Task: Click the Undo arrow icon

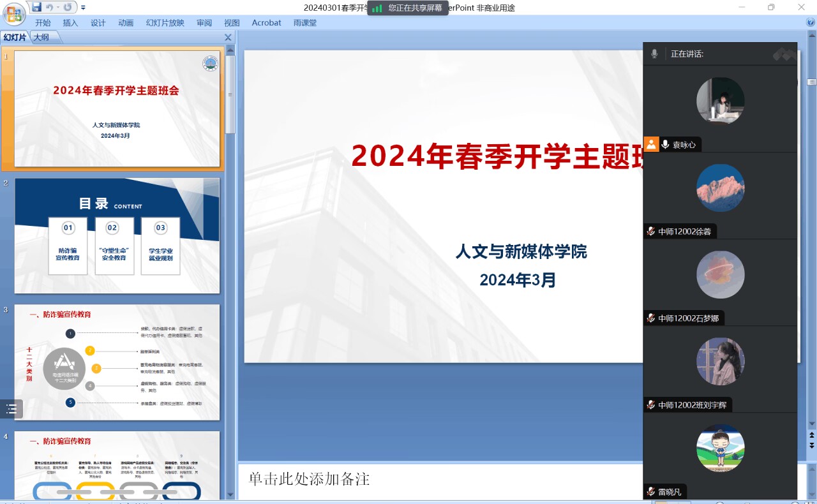Action: pyautogui.click(x=50, y=7)
